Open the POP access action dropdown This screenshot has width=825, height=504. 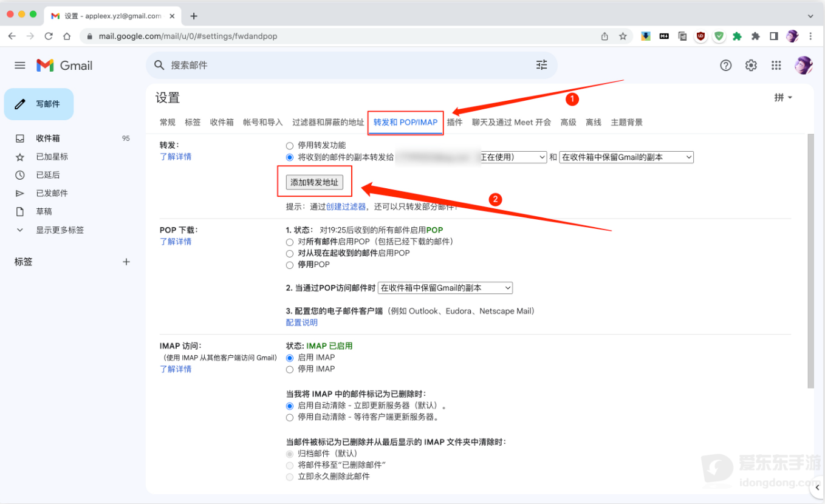(445, 288)
